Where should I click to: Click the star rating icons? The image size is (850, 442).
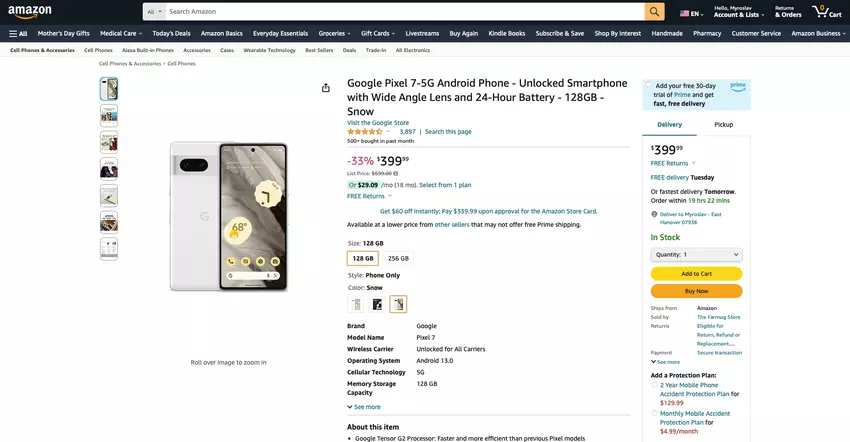click(364, 131)
